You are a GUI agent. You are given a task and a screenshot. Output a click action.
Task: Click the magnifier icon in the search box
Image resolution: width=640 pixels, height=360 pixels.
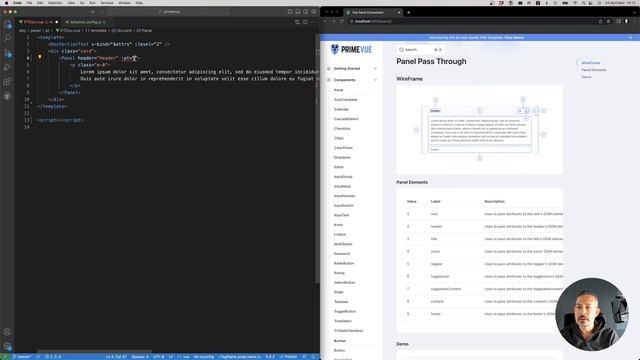click(401, 49)
